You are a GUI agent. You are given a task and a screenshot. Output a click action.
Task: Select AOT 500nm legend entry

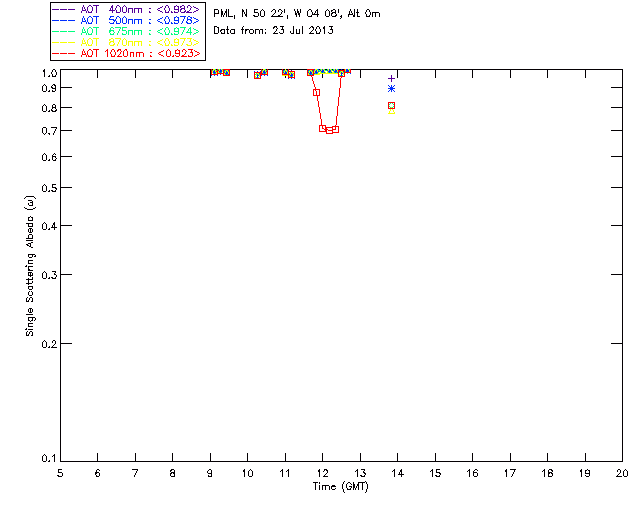(126, 20)
